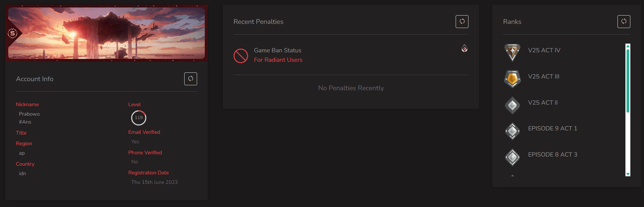Click the V25 ACT IV rank badge
This screenshot has width=644, height=207.
click(512, 52)
